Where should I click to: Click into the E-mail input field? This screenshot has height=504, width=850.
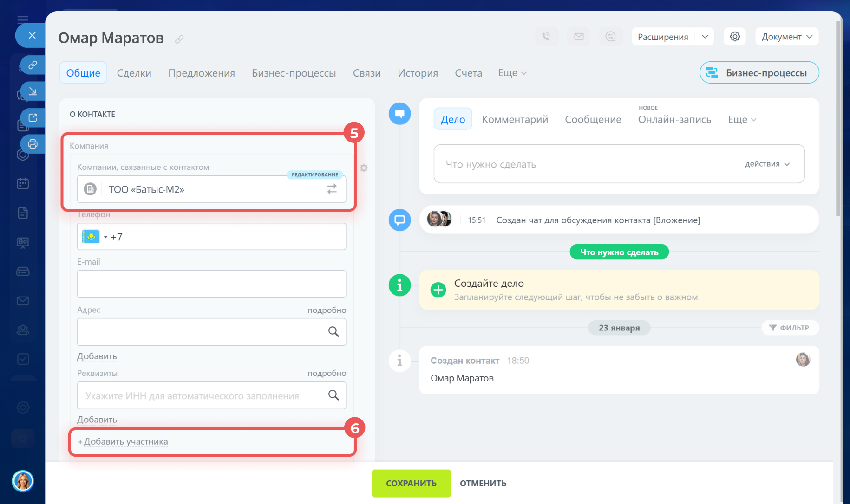coord(211,284)
